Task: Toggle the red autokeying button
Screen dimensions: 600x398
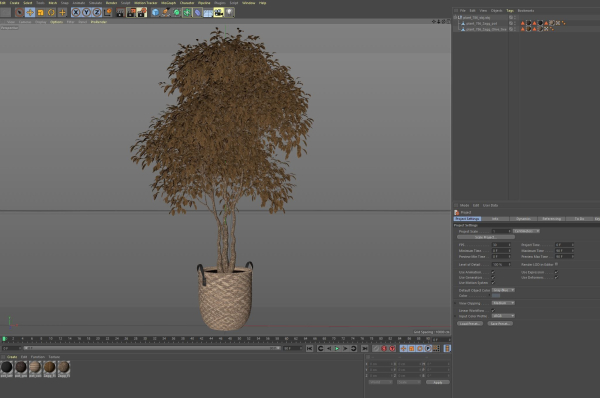Action: tap(392, 348)
